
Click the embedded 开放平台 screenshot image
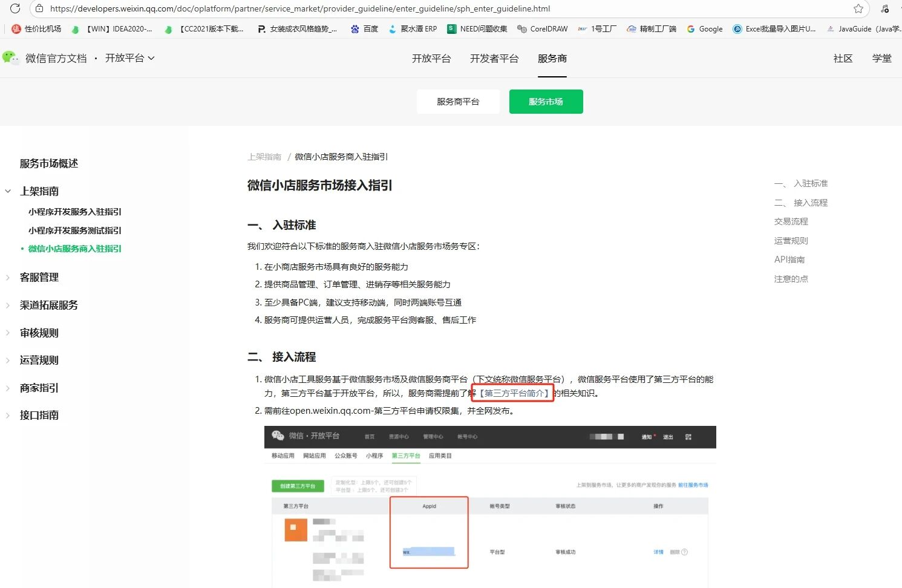coord(490,506)
